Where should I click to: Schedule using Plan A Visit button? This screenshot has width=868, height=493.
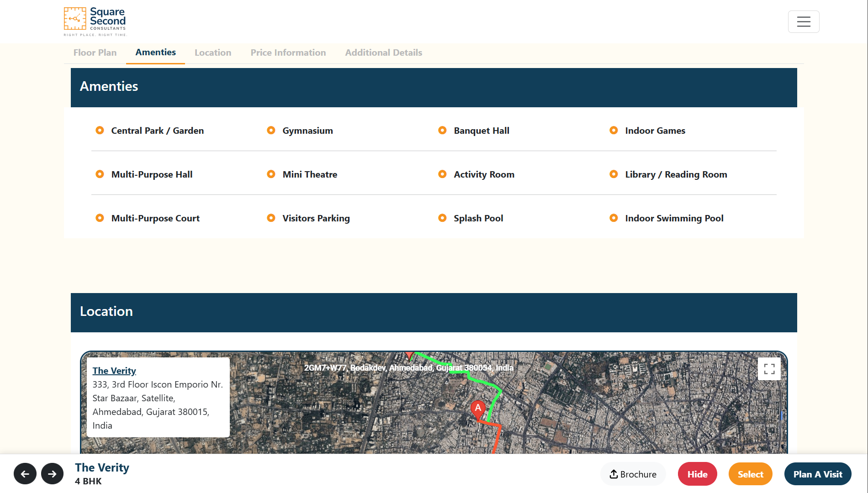click(818, 474)
